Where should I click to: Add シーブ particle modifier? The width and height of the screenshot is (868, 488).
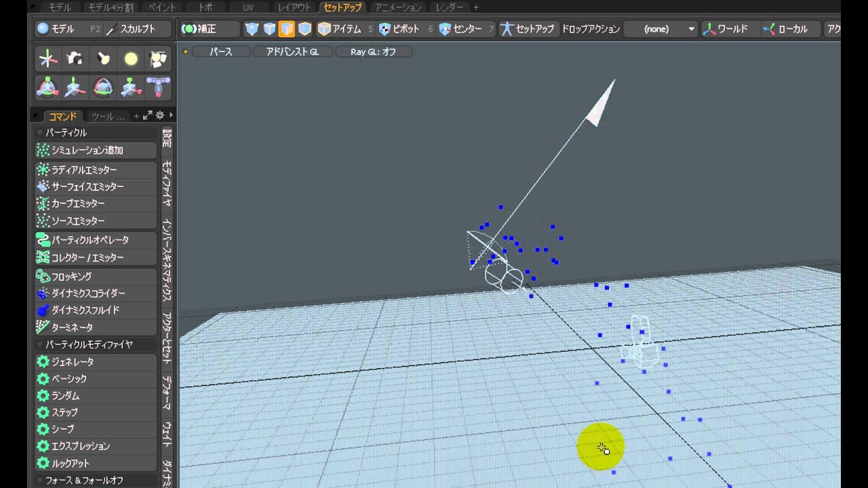pyautogui.click(x=96, y=429)
